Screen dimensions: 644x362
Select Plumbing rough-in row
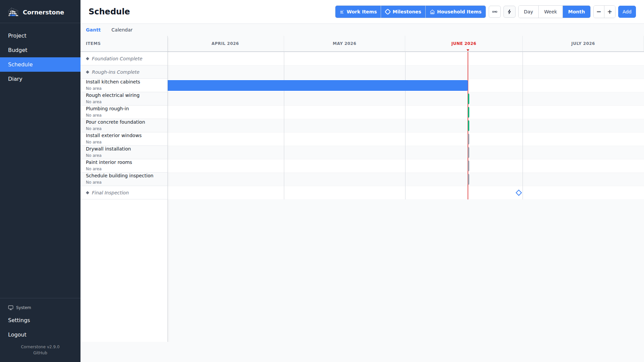pos(124,112)
